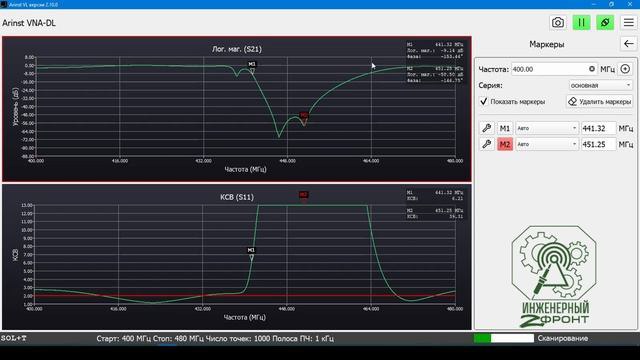Select the highlighted M2 marker toggle button
The width and height of the screenshot is (640, 360).
505,144
